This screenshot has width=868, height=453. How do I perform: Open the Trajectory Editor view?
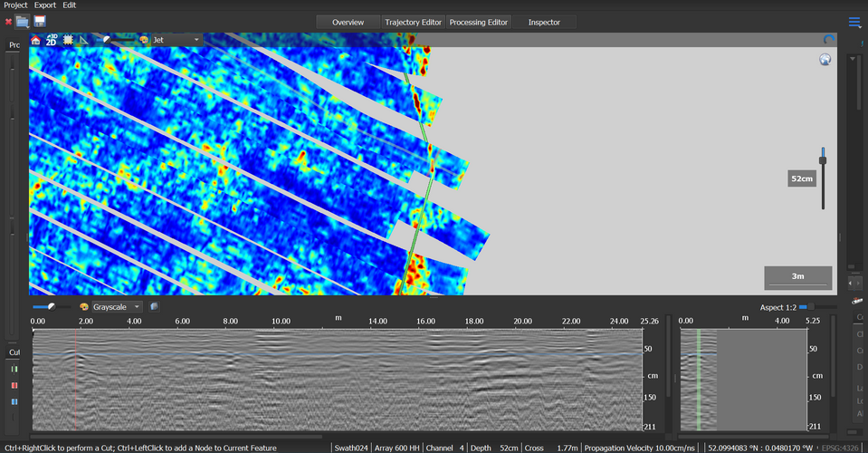click(412, 22)
